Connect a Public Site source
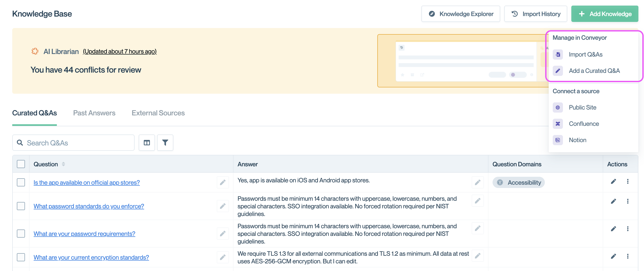 (x=593, y=107)
